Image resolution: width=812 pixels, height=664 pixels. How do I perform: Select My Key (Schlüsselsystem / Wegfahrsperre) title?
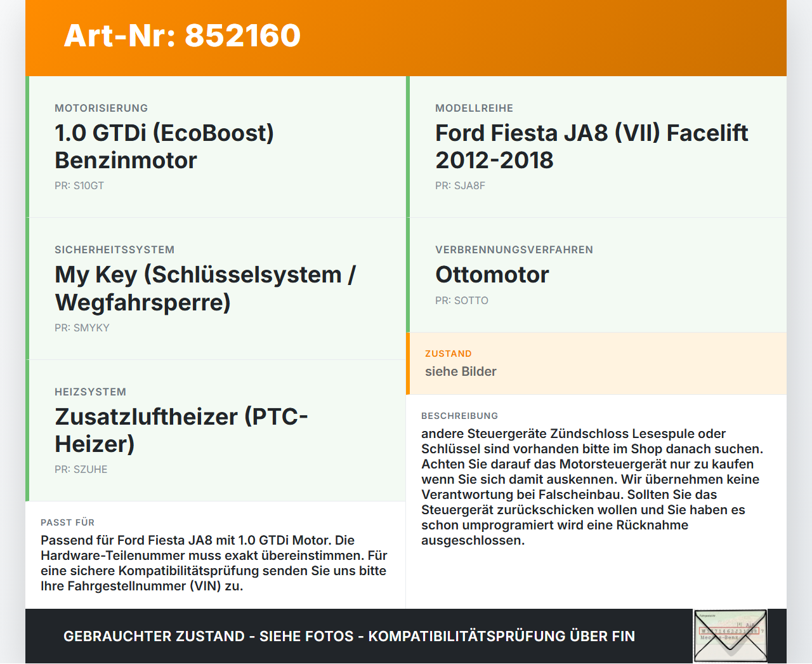206,288
